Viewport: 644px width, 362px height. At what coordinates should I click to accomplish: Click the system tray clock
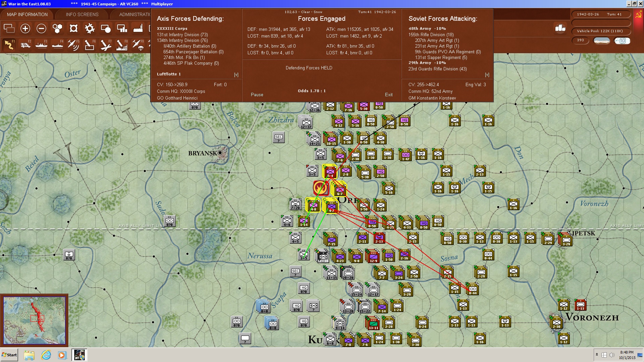[x=627, y=355]
